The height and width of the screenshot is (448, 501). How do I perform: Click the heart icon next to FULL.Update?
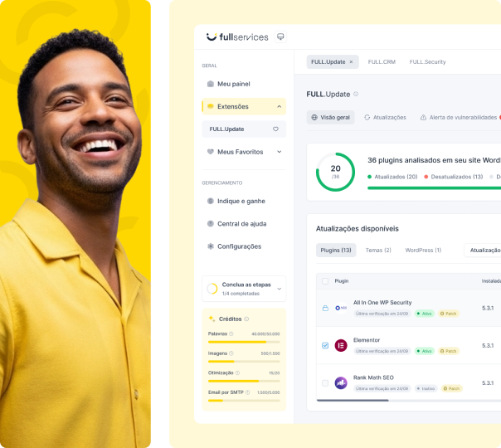point(276,129)
